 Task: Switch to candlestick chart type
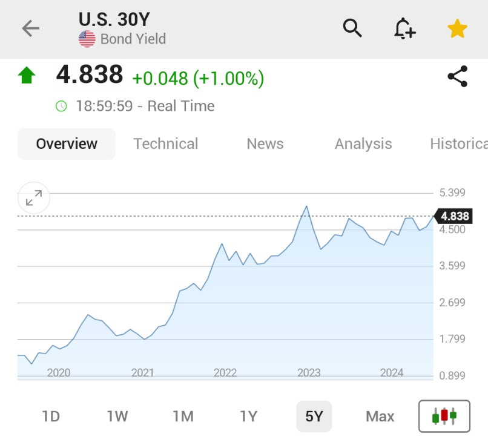[x=444, y=417]
